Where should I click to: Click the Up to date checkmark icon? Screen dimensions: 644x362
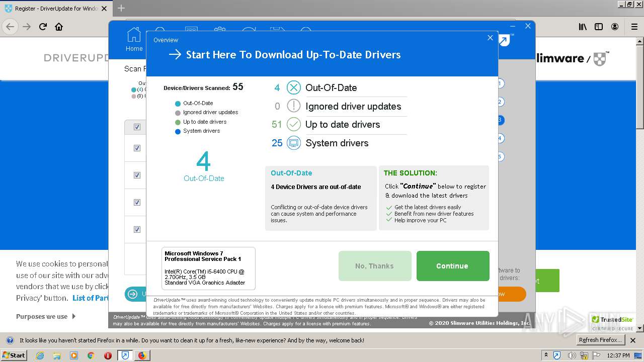pyautogui.click(x=294, y=124)
